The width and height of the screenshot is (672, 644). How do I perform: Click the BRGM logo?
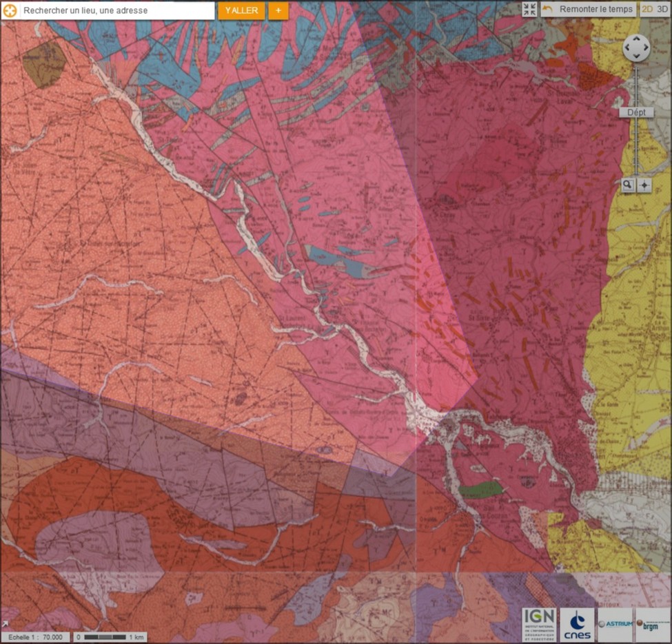[651, 624]
